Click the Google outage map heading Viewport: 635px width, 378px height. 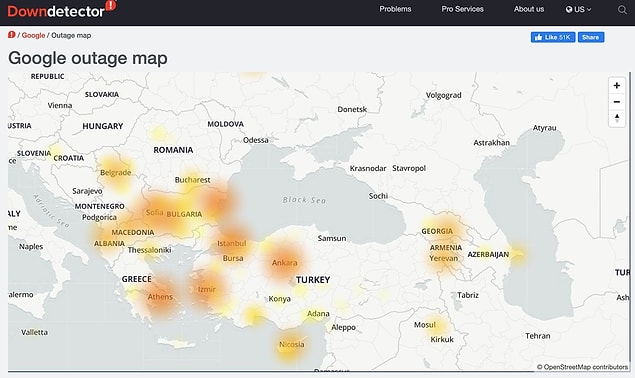click(88, 58)
